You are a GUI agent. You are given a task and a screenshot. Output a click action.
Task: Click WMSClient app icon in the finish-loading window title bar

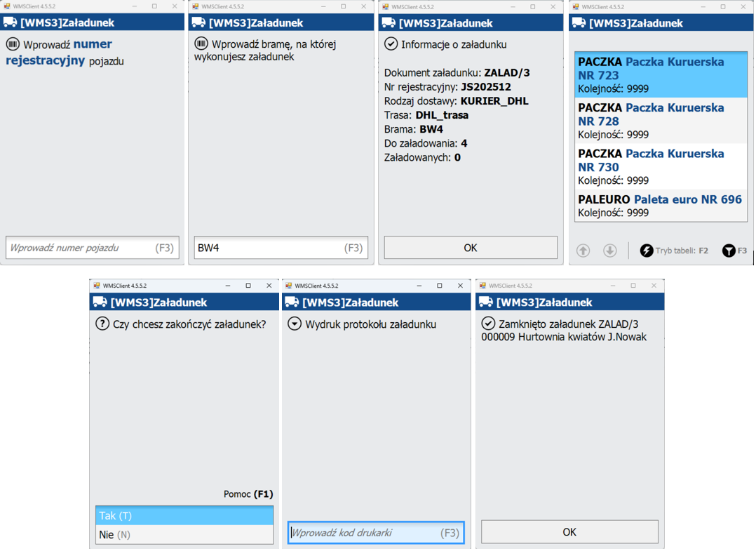[97, 286]
